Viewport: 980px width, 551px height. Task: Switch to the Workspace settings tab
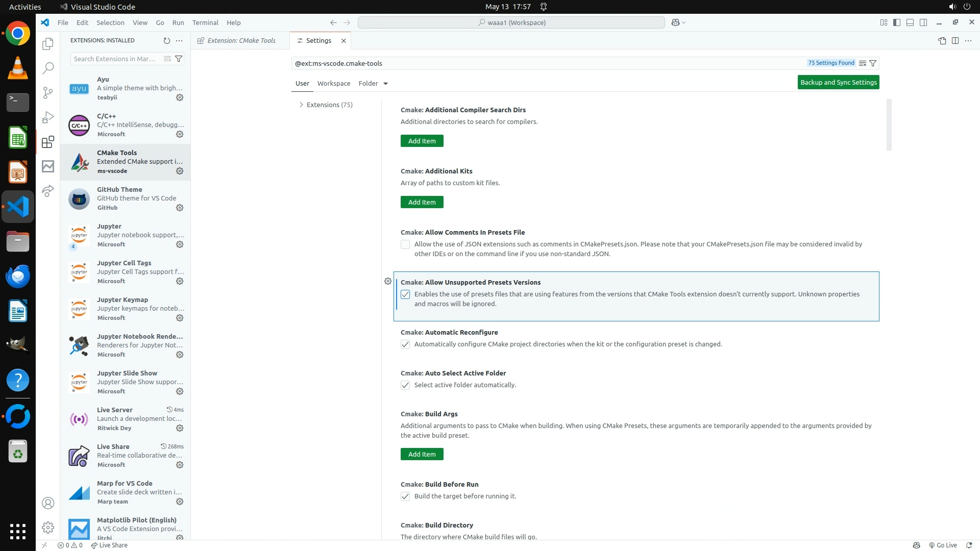coord(333,84)
